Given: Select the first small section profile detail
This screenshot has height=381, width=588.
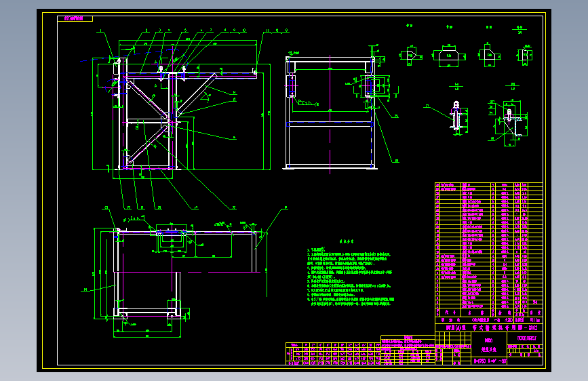Looking at the screenshot, I should [x=410, y=55].
